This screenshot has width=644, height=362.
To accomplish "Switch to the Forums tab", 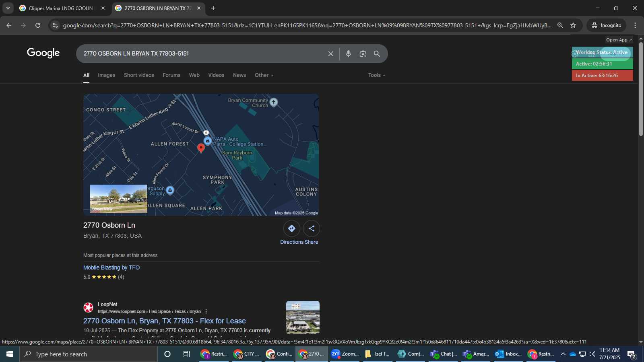I will tap(171, 75).
